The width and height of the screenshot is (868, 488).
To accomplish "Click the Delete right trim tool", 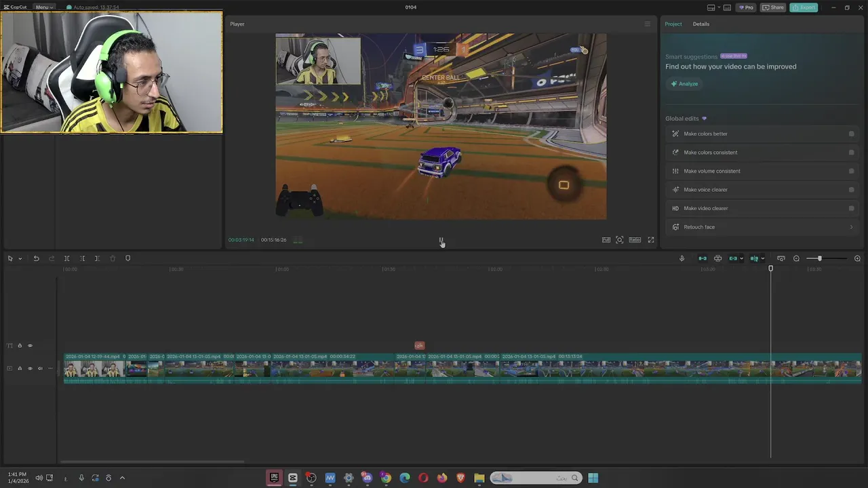I will pos(97,258).
